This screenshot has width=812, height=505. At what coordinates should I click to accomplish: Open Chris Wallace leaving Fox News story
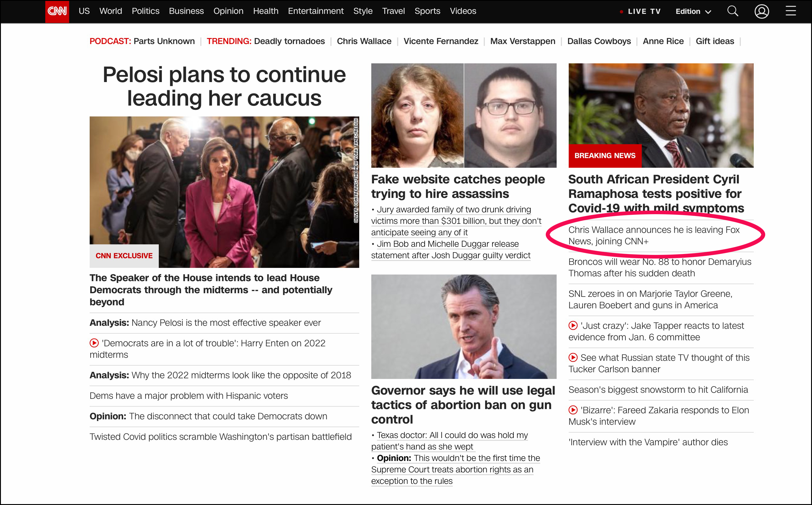(x=654, y=236)
